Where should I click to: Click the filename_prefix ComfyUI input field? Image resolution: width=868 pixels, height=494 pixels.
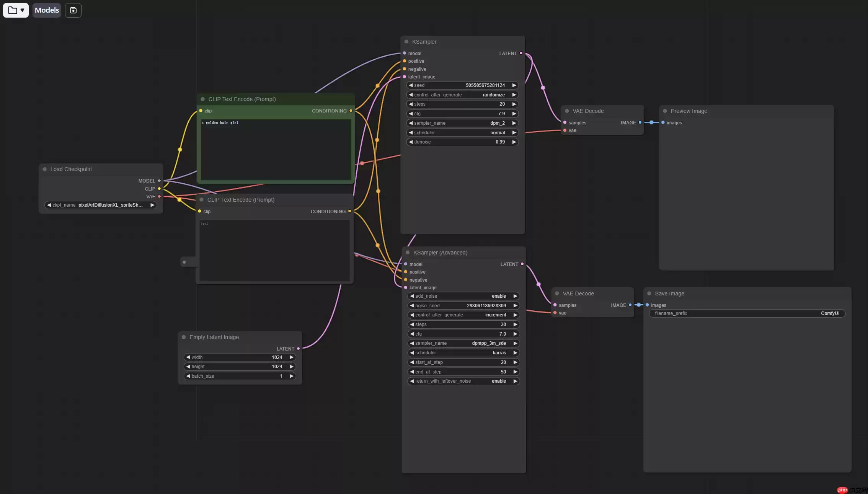747,313
